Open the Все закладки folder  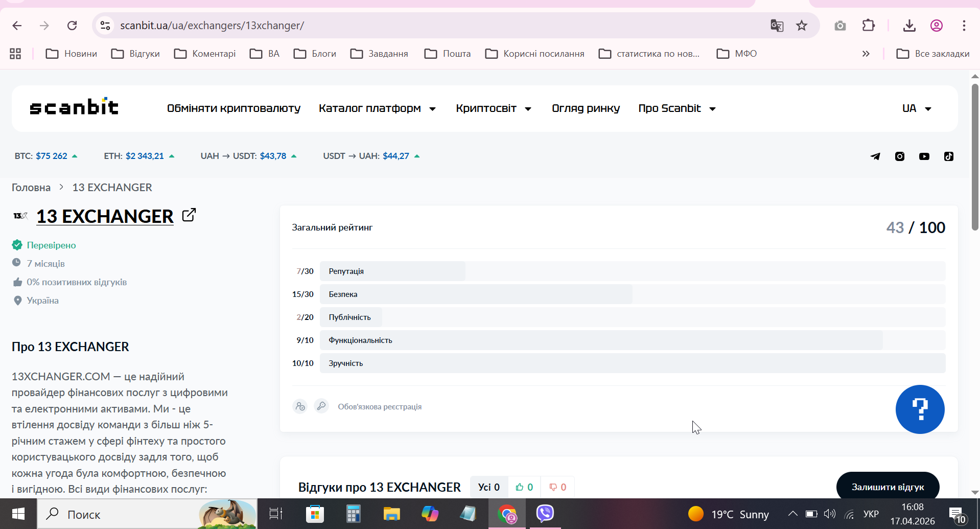[x=933, y=54]
